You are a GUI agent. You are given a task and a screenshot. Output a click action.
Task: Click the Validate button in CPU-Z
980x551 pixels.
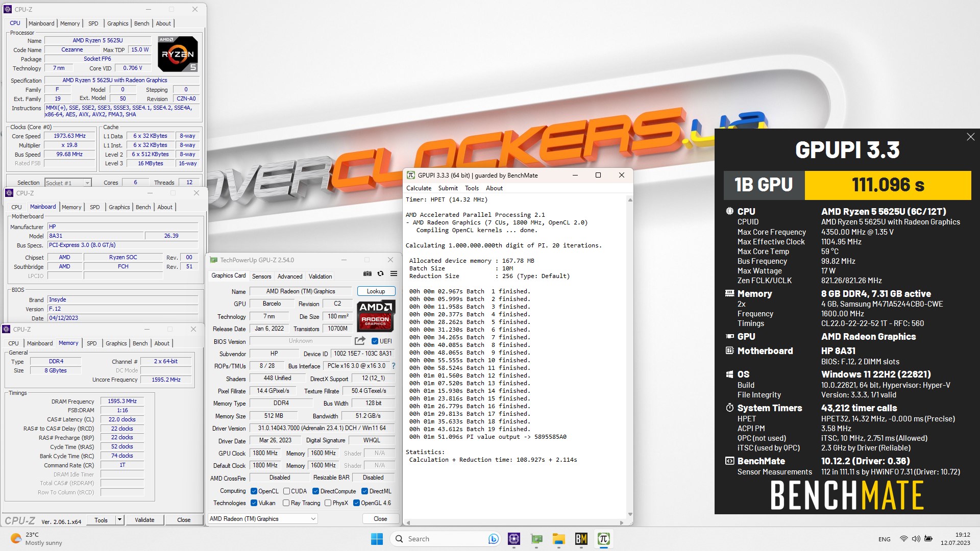coord(144,520)
